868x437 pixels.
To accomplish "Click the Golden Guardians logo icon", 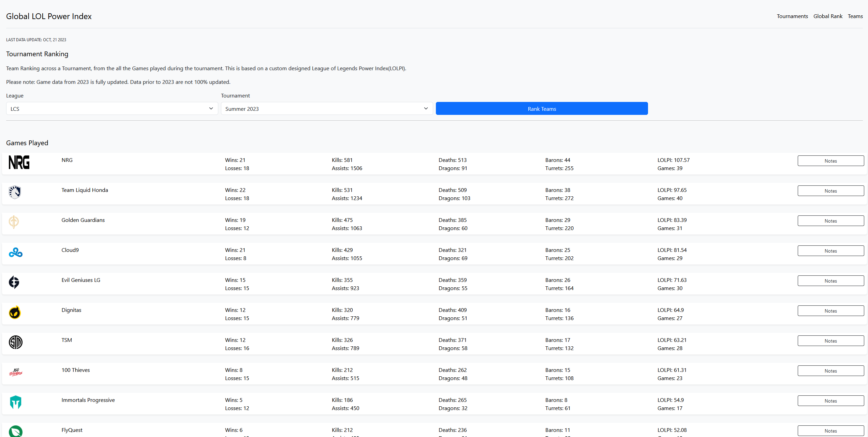I will click(x=14, y=222).
